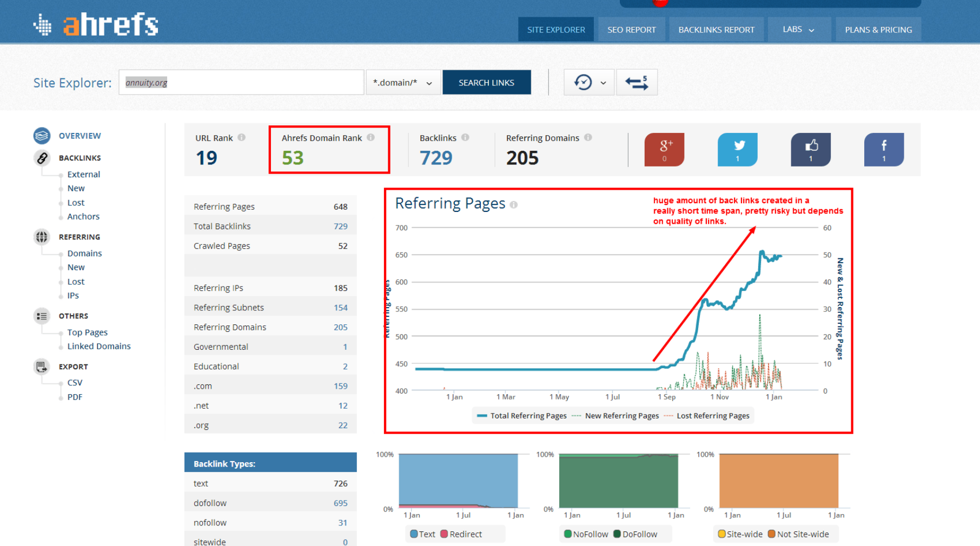
Task: Expand the LABS menu
Action: click(x=798, y=29)
